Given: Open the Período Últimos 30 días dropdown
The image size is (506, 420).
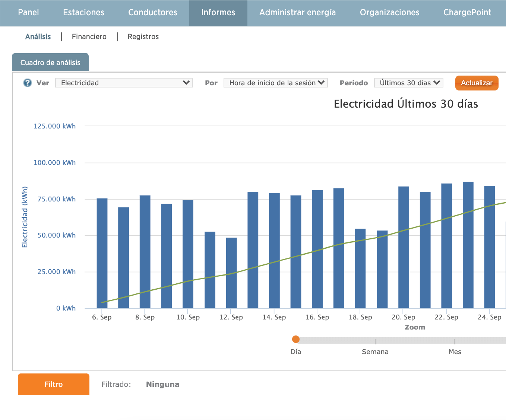Looking at the screenshot, I should click(x=408, y=83).
